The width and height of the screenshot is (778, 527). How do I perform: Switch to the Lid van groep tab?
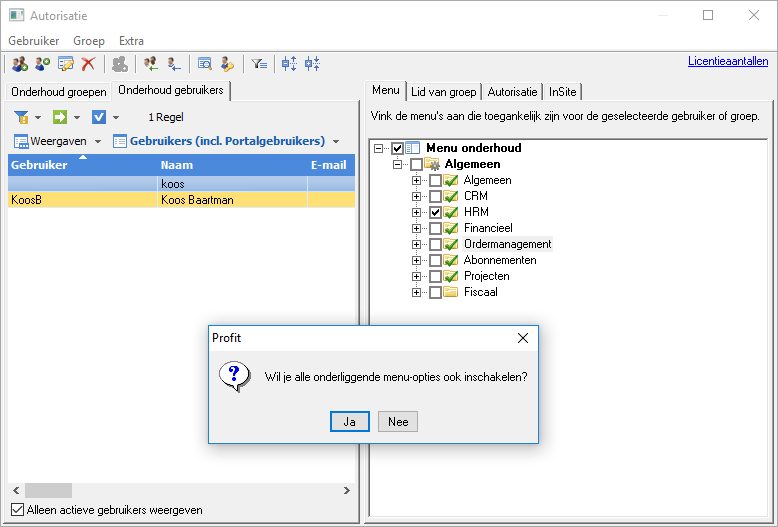pyautogui.click(x=444, y=92)
